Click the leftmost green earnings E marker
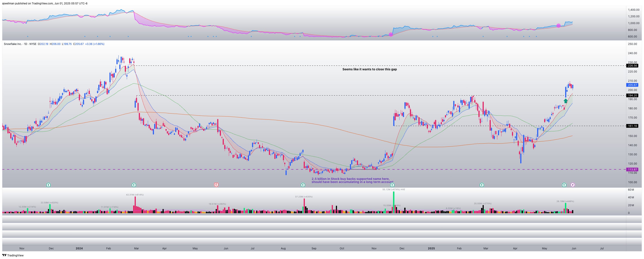This screenshot has width=644, height=259. tap(48, 185)
